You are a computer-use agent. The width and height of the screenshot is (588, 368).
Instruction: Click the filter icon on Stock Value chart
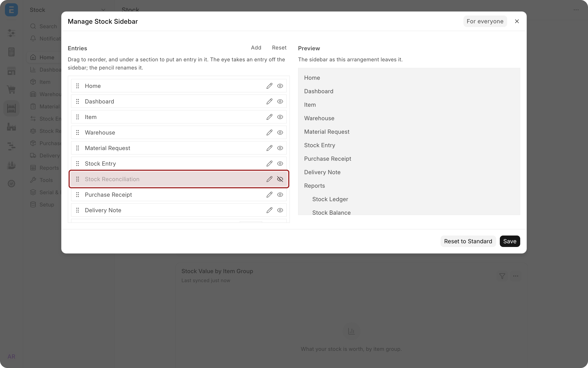[x=502, y=276]
